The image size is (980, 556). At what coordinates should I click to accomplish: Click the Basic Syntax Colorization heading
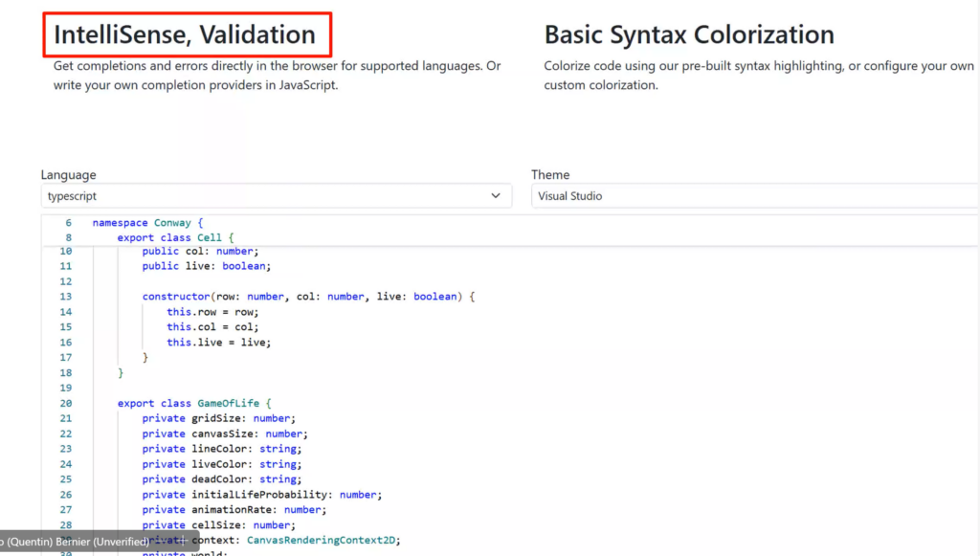[x=689, y=35]
